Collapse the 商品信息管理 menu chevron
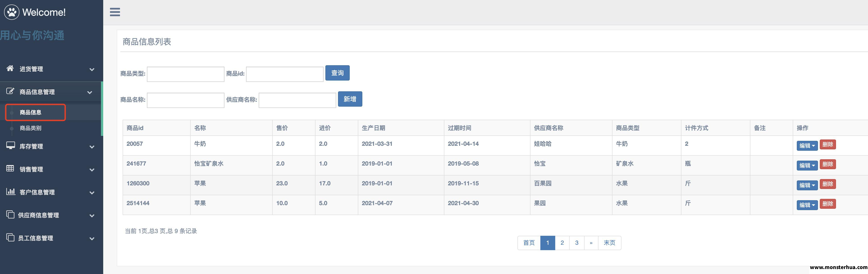This screenshot has width=868, height=274. (x=90, y=92)
